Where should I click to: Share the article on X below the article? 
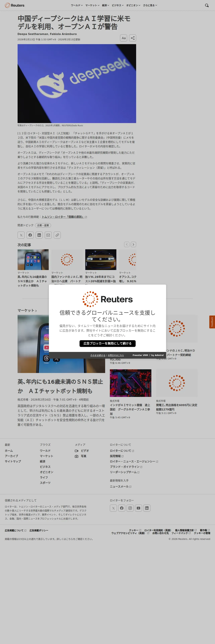(21, 235)
